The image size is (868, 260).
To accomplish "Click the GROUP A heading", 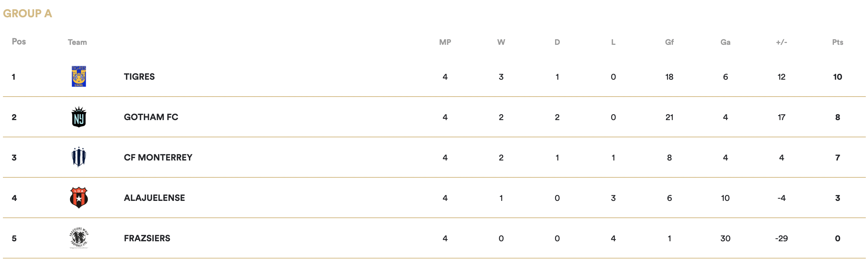I will [28, 14].
